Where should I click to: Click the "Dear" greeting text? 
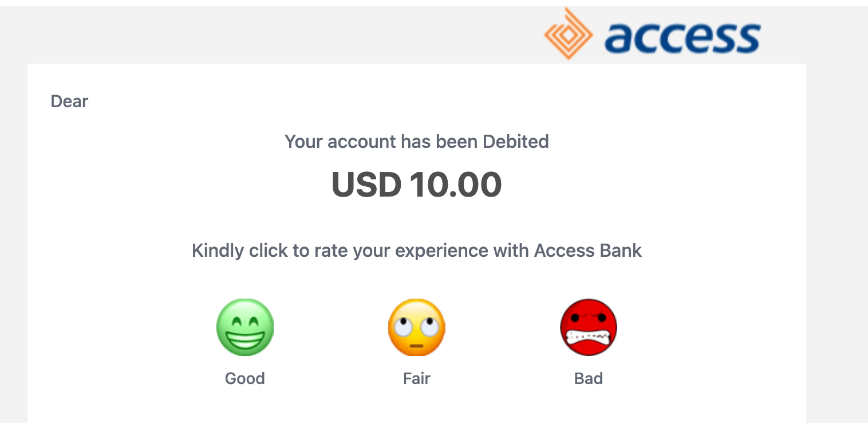pos(69,101)
